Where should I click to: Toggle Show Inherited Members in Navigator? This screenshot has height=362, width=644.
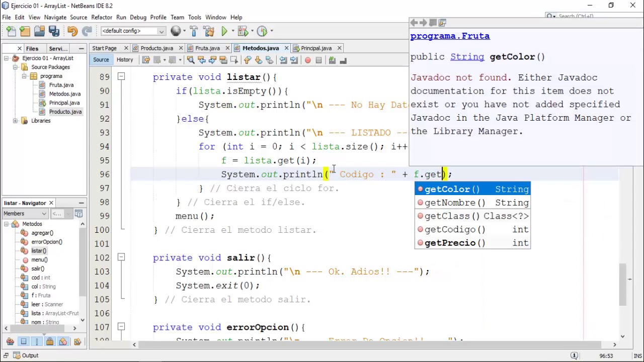click(10, 342)
